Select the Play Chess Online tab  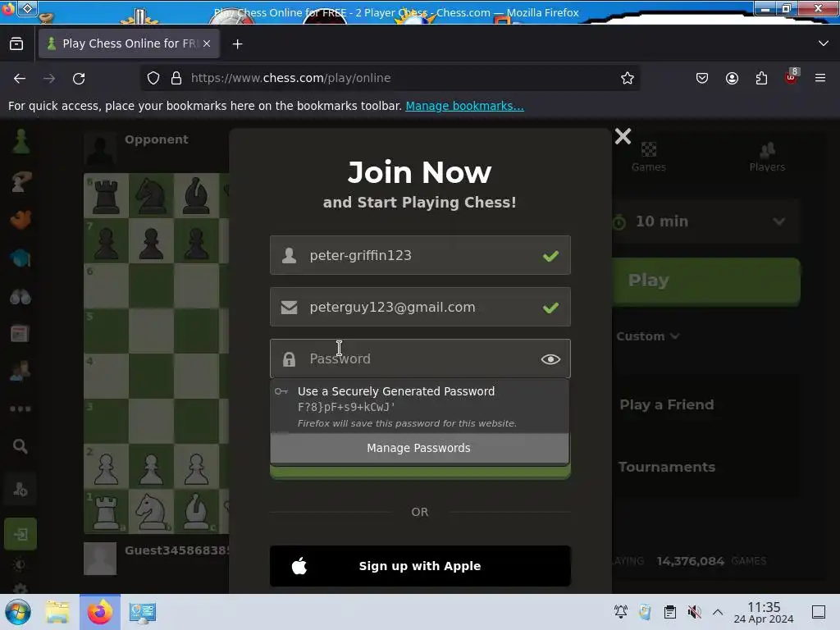pyautogui.click(x=129, y=43)
